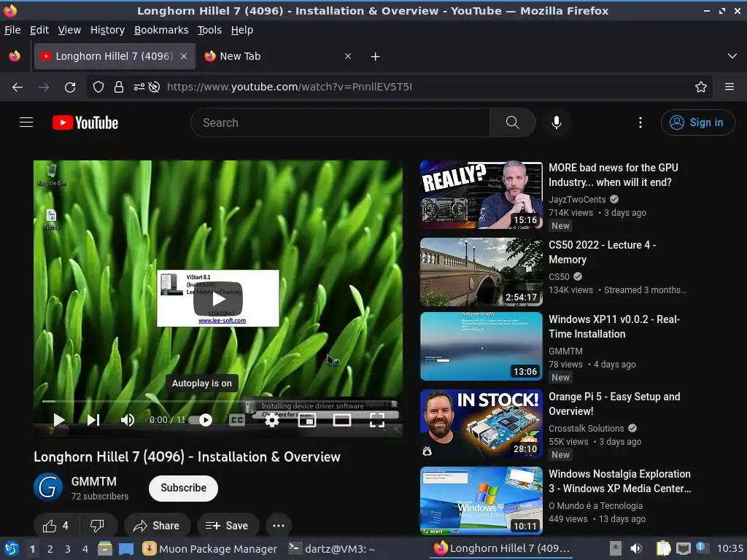Open the View menu
Image resolution: width=747 pixels, height=560 pixels.
coord(69,30)
